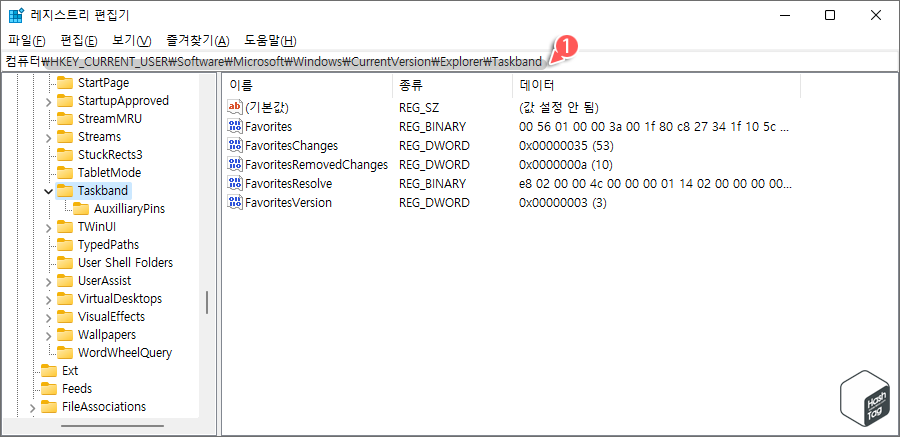Expand the StartupApproved key
Viewport: 900px width, 437px height.
click(49, 102)
